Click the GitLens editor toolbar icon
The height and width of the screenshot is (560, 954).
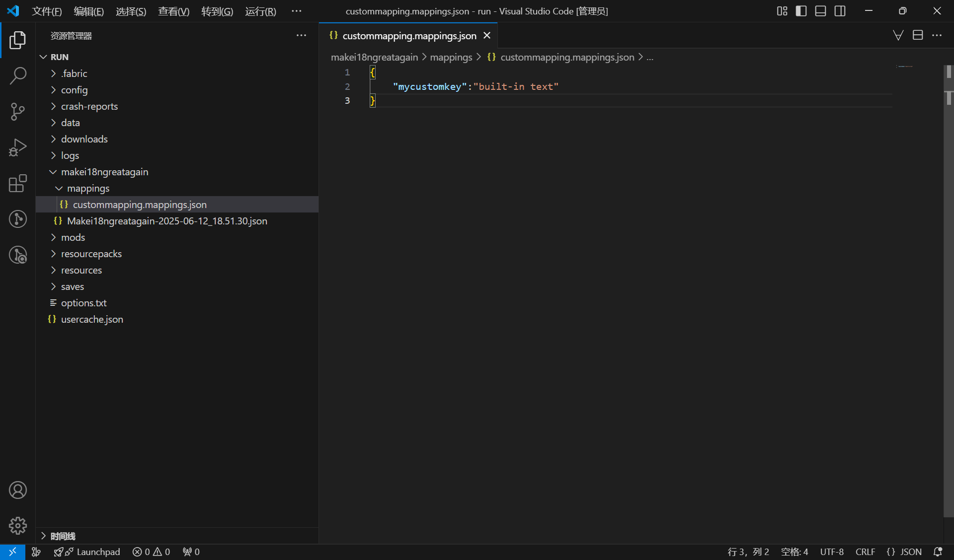[898, 35]
